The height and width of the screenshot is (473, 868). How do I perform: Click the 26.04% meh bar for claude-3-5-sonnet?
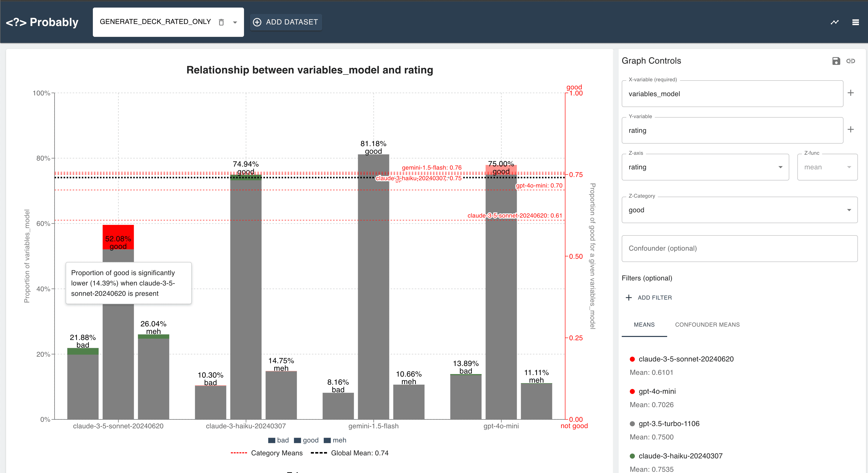(153, 377)
